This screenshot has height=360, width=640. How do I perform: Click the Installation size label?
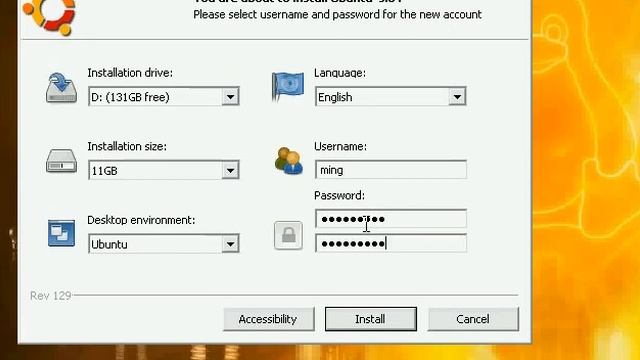(127, 147)
